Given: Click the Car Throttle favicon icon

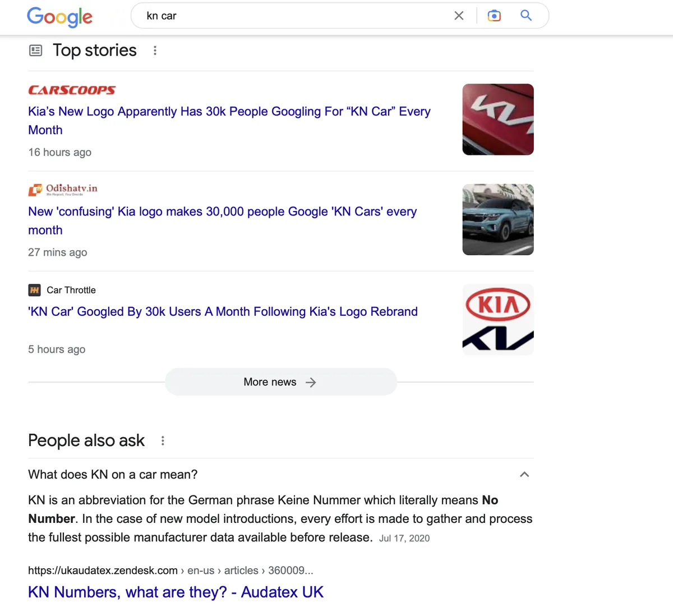Looking at the screenshot, I should [x=35, y=290].
